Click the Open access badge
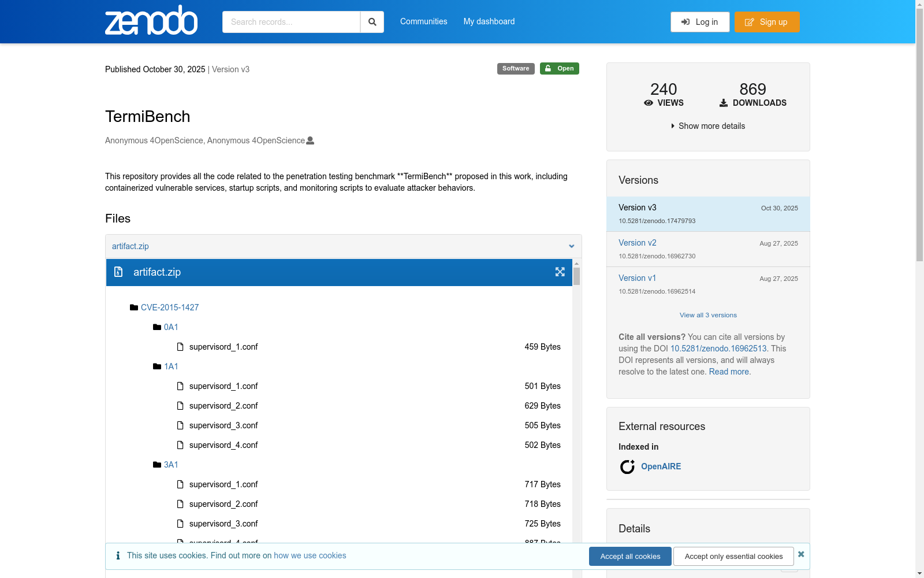Viewport: 924px width, 578px height. pyautogui.click(x=560, y=68)
